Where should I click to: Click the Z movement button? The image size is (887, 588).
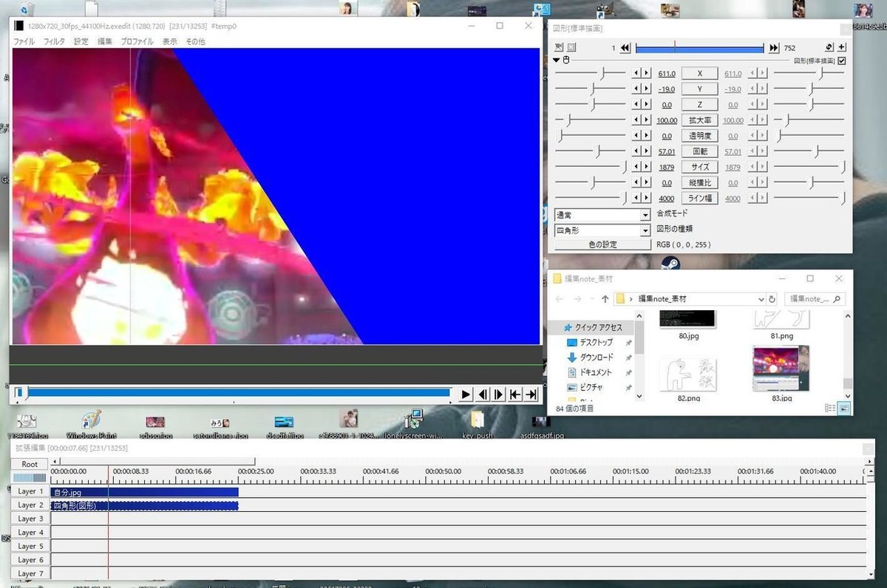(x=699, y=105)
